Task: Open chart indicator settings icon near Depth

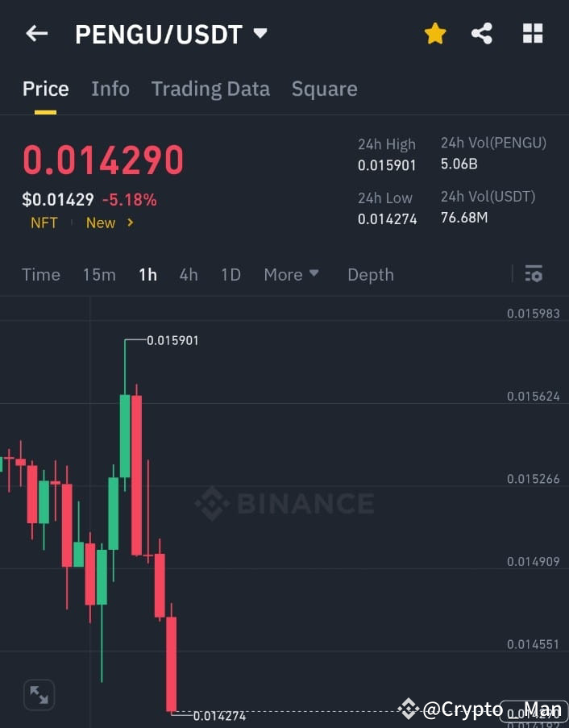Action: click(x=534, y=274)
